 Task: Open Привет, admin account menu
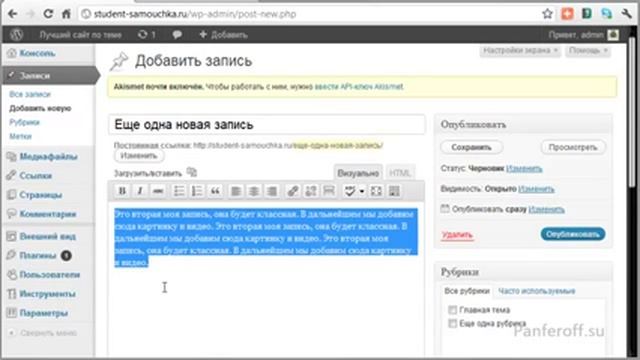pyautogui.click(x=583, y=35)
